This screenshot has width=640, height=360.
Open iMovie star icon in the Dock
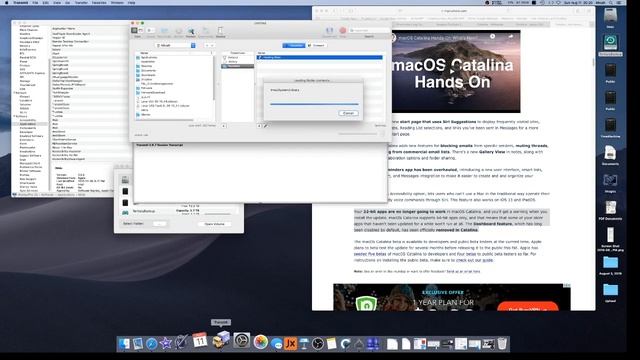tap(165, 343)
